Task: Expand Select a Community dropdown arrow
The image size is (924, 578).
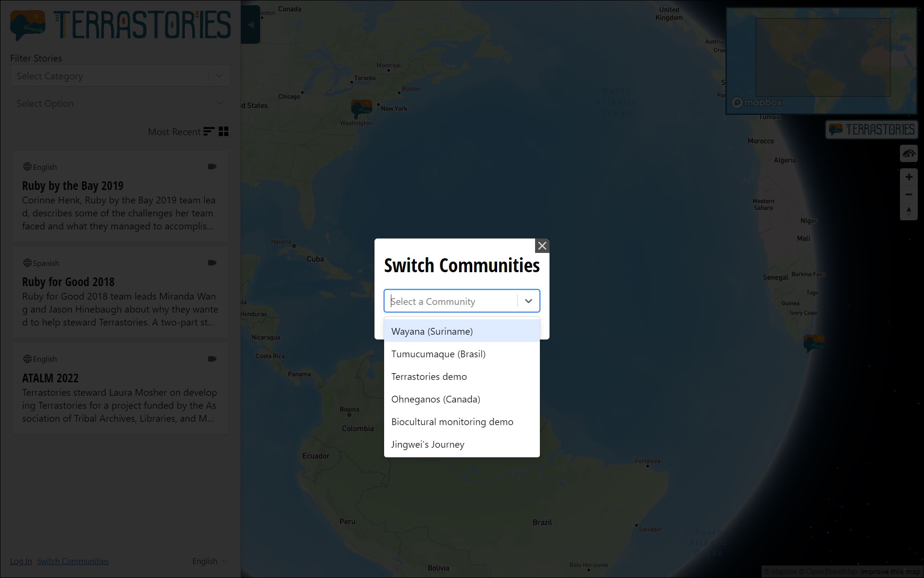Action: [x=528, y=301]
